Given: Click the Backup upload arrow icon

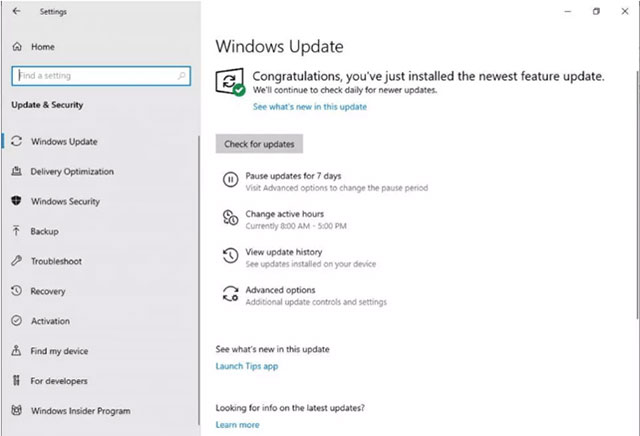Looking at the screenshot, I should (16, 231).
